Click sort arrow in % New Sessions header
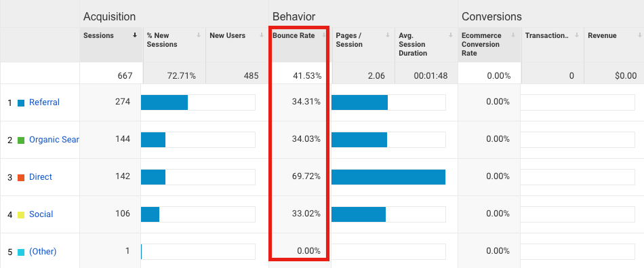This screenshot has height=268, width=644. 199,35
